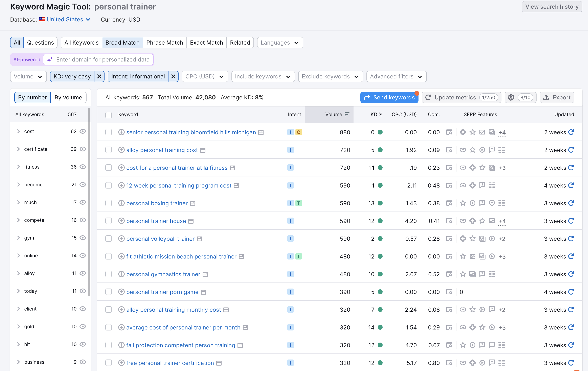Add free personal trainer certification to list
Viewport: 588px width, 371px height.
(121, 363)
